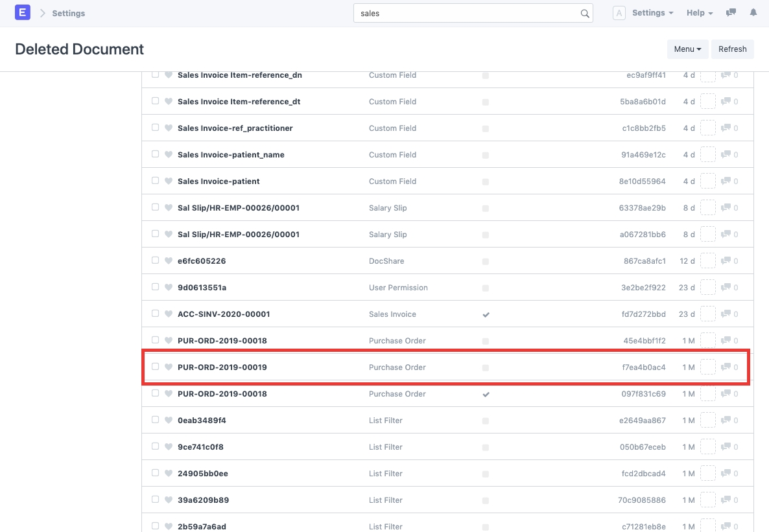Image resolution: width=769 pixels, height=532 pixels.
Task: Like the PUR-ORD-2019-00019 row heart icon
Action: [169, 367]
